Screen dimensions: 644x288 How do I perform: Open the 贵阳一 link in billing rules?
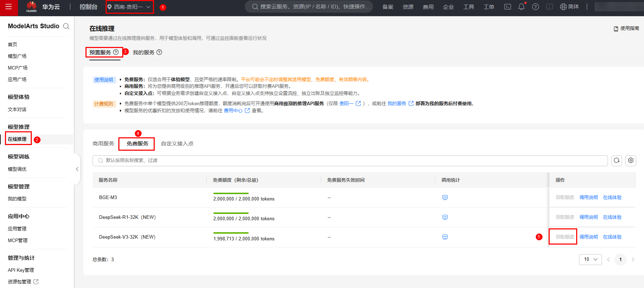(x=350, y=103)
